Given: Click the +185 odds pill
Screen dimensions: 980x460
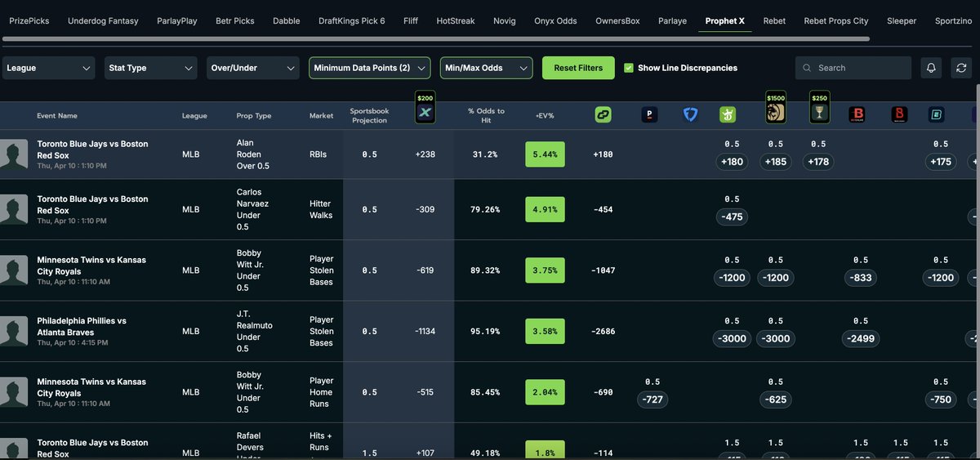Looking at the screenshot, I should tap(776, 162).
